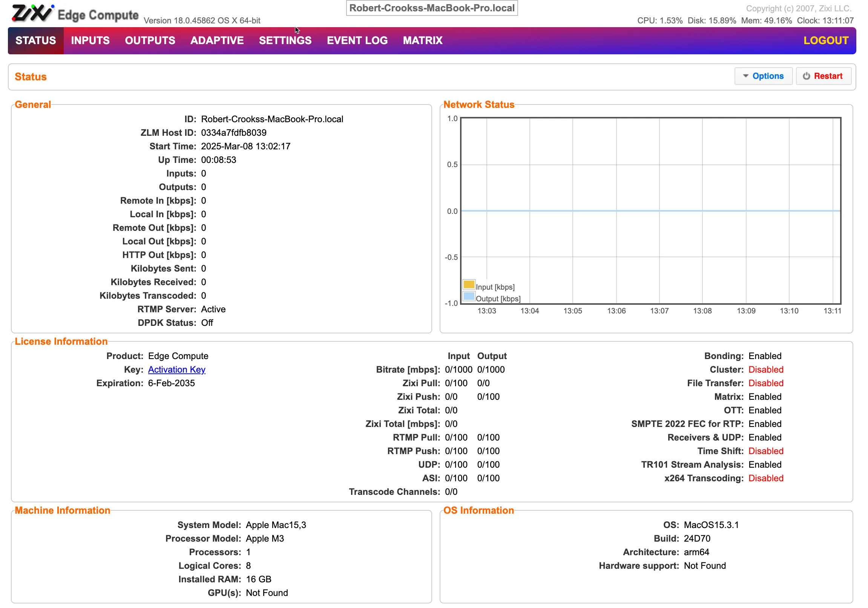Select the version text 18.0.45862 OS X 64-bit
The image size is (868, 608).
[x=218, y=21]
